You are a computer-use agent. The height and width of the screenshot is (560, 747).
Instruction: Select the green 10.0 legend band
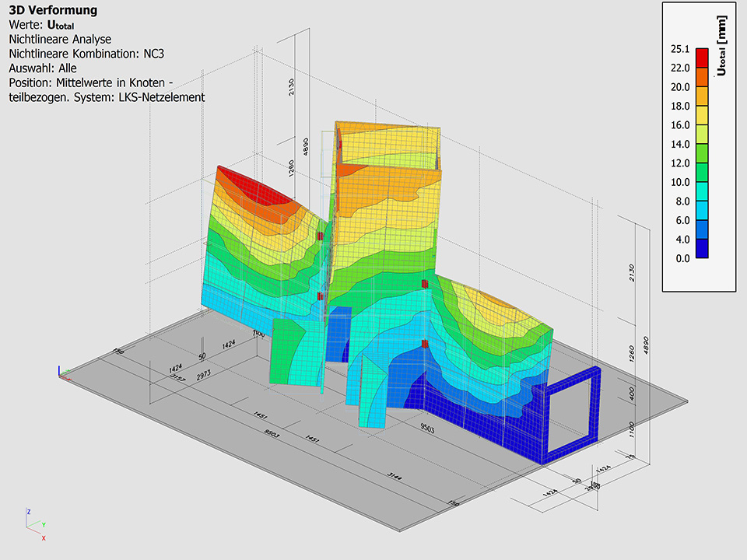point(702,173)
